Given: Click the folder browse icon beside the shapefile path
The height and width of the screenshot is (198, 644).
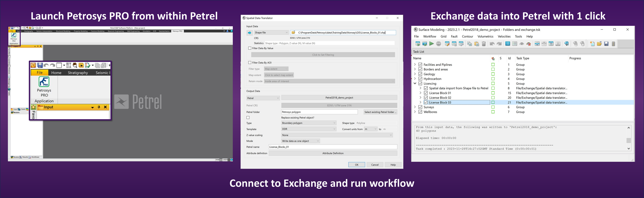Looking at the screenshot, I should (293, 33).
